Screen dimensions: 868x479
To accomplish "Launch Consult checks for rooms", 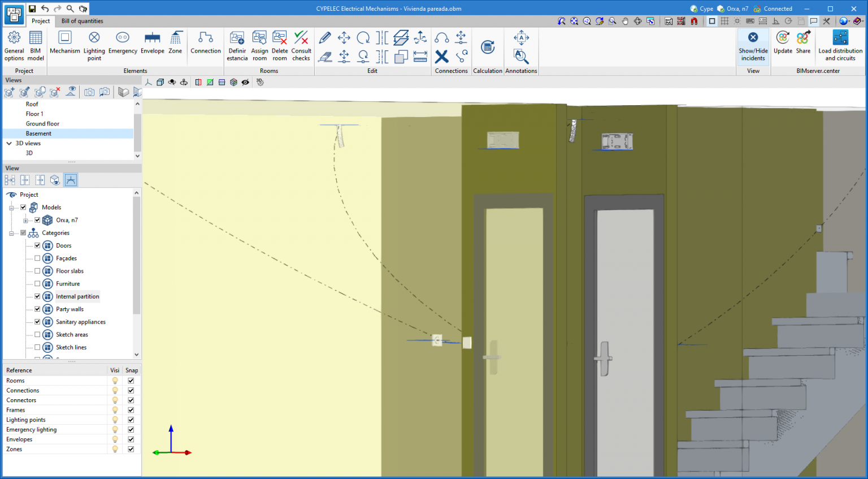I will click(301, 46).
